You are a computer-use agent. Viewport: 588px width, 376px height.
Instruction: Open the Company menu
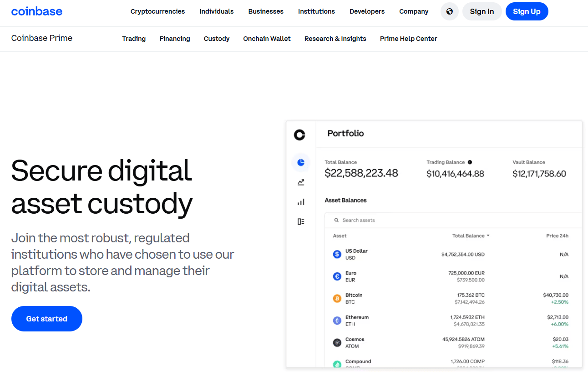pyautogui.click(x=414, y=11)
